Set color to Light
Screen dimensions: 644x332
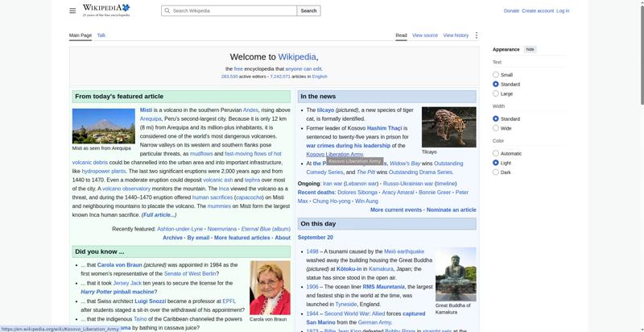pos(496,163)
